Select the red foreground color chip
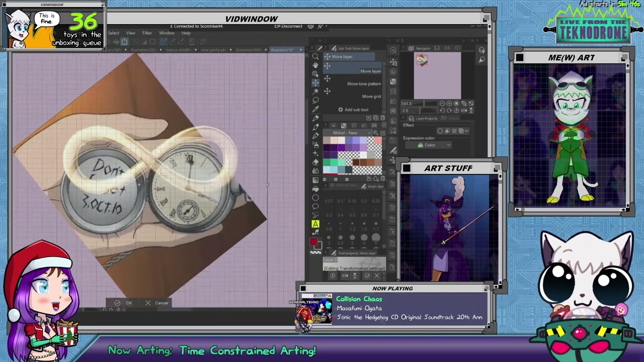This screenshot has width=644, height=362. (313, 242)
